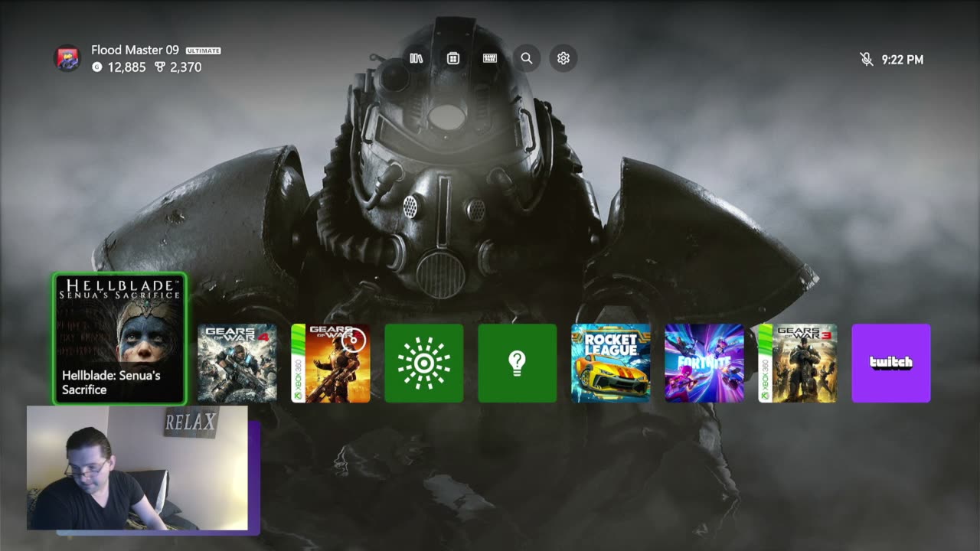The height and width of the screenshot is (551, 980).
Task: Open the Twitch app tile
Action: [x=891, y=363]
